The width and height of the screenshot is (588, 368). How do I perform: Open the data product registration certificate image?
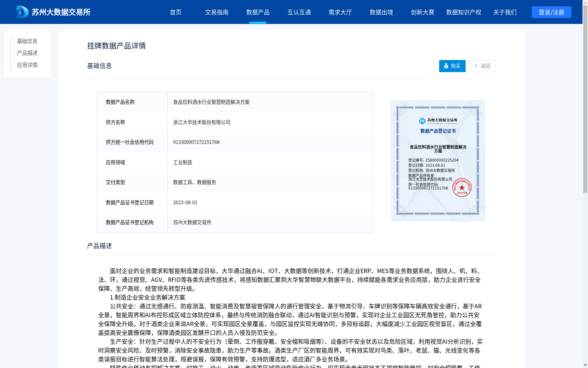(438, 161)
